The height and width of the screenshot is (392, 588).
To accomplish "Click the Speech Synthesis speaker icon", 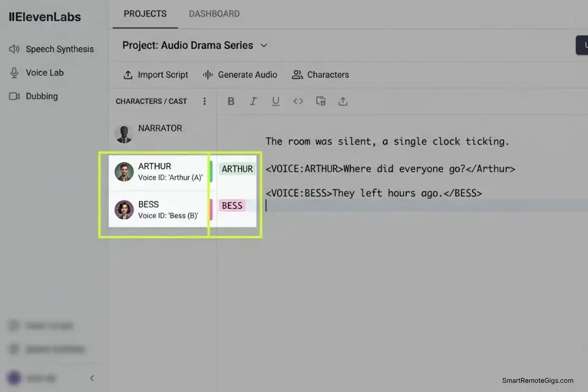I will click(14, 49).
